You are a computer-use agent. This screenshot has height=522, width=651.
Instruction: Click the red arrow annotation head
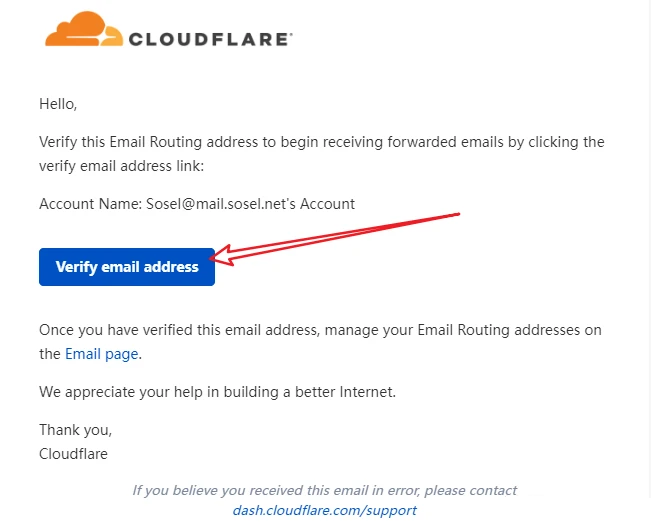(221, 256)
